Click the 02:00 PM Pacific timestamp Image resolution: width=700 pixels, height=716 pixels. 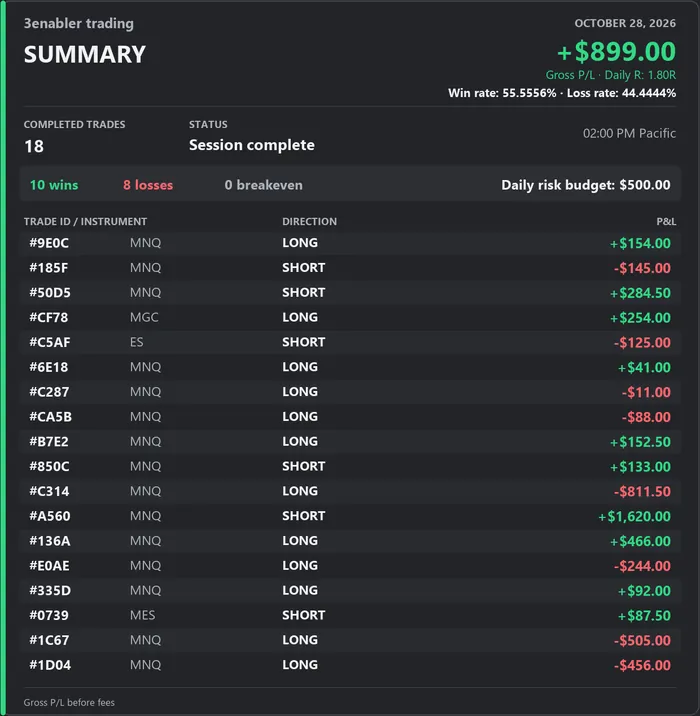pyautogui.click(x=629, y=133)
